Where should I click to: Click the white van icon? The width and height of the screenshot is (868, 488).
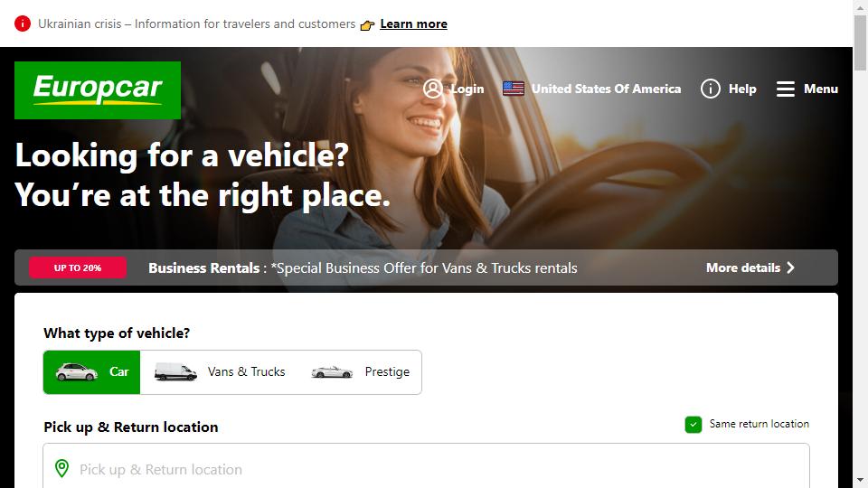[x=175, y=371]
